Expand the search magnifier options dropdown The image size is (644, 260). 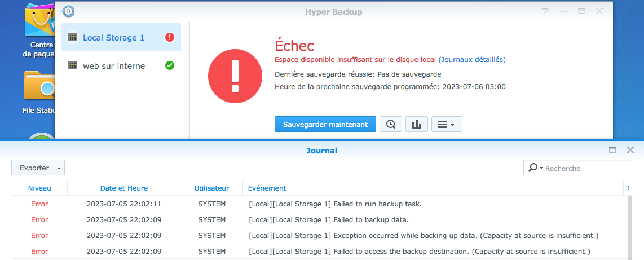(x=535, y=168)
